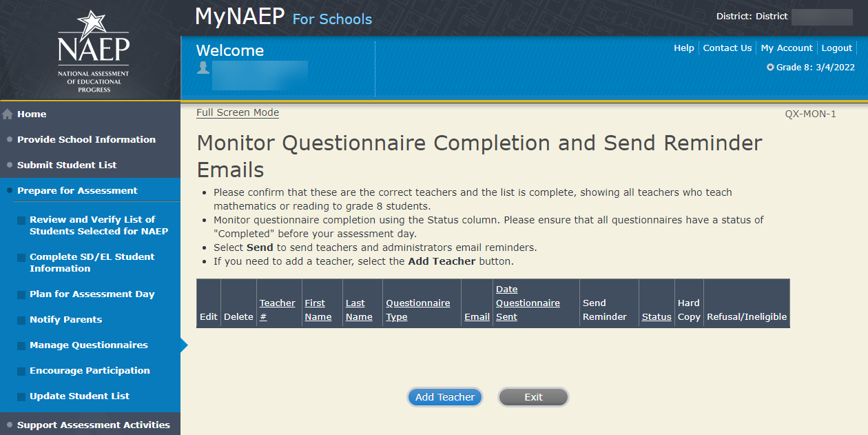Viewport: 868px width, 435px height.
Task: Click the Home house icon
Action: [8, 114]
